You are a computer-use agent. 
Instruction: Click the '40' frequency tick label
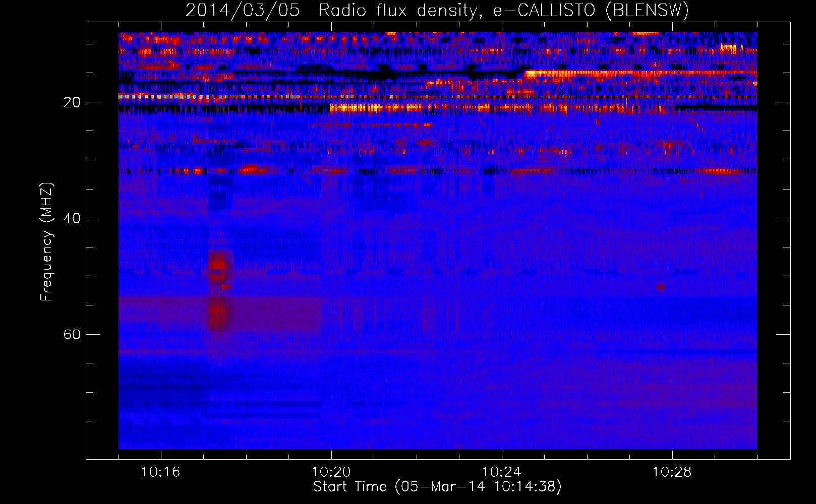72,219
